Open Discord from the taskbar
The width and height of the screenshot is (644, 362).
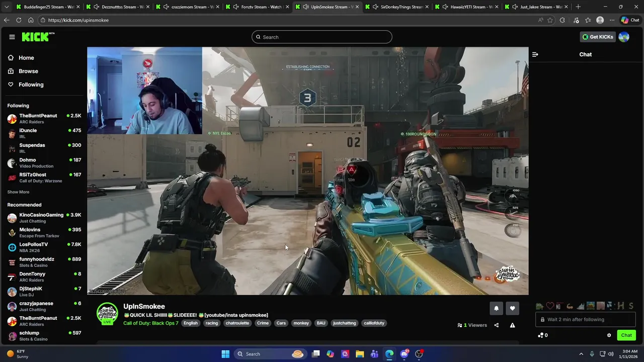click(404, 354)
